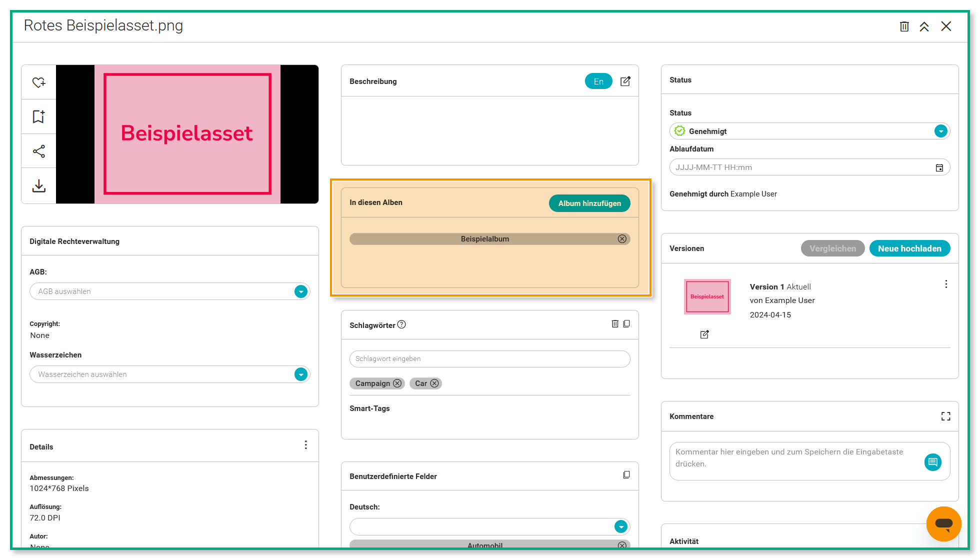This screenshot has height=560, width=980.
Task: Delete asset using trash icon in header
Action: (904, 26)
